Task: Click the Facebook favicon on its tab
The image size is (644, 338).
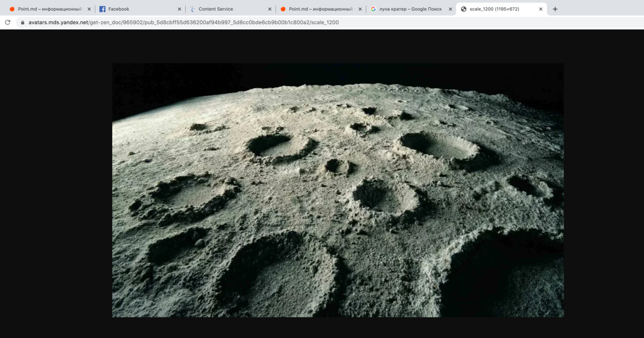Action: (102, 9)
